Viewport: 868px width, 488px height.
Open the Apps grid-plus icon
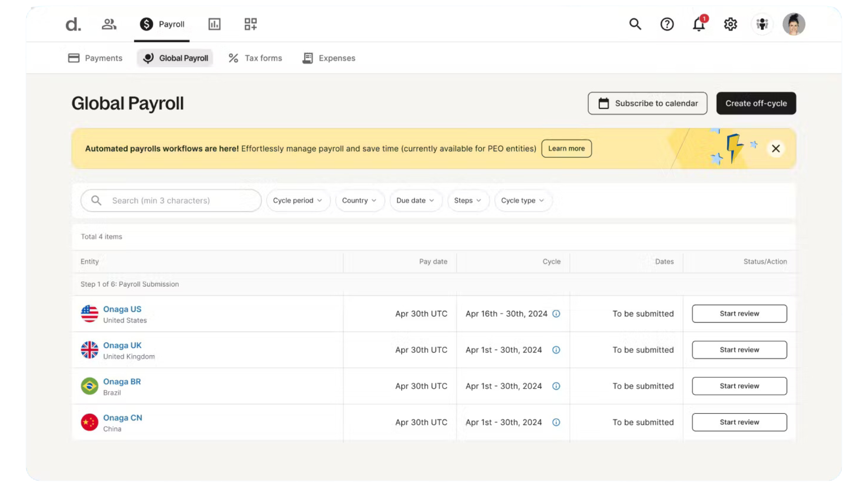pyautogui.click(x=250, y=24)
